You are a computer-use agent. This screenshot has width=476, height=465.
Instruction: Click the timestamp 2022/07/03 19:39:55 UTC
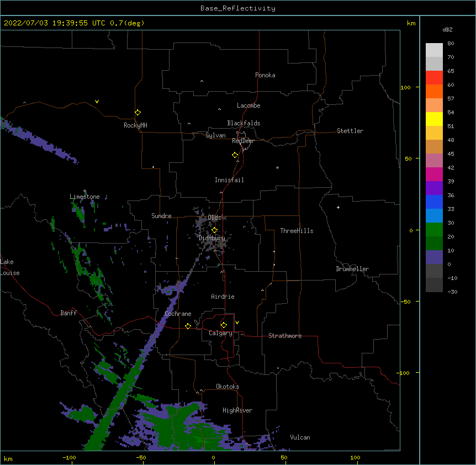tap(55, 23)
